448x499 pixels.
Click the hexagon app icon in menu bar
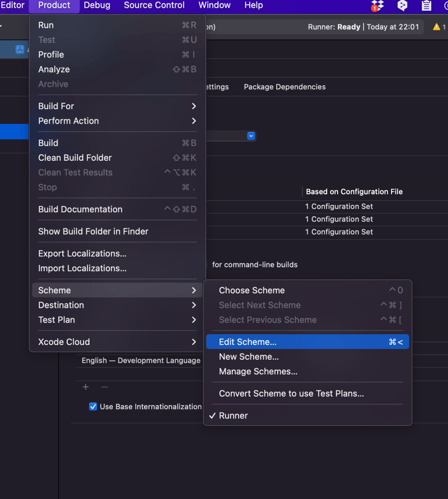point(402,5)
